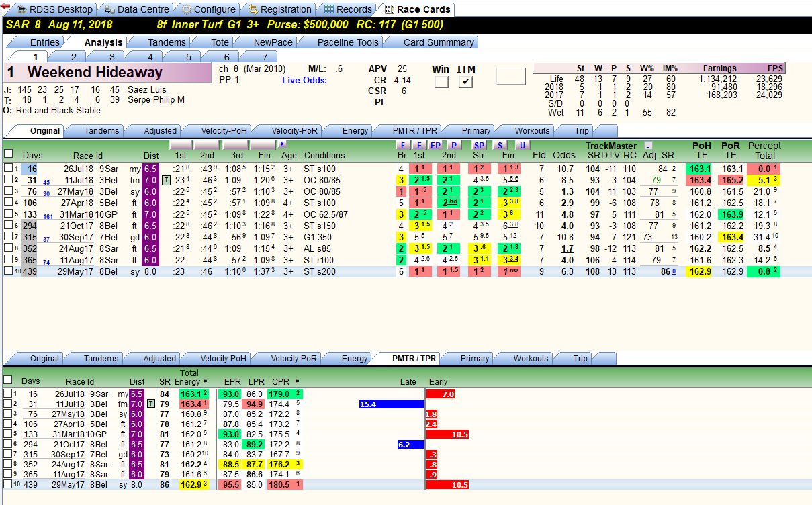Toggle the Win checkbox

pyautogui.click(x=441, y=82)
